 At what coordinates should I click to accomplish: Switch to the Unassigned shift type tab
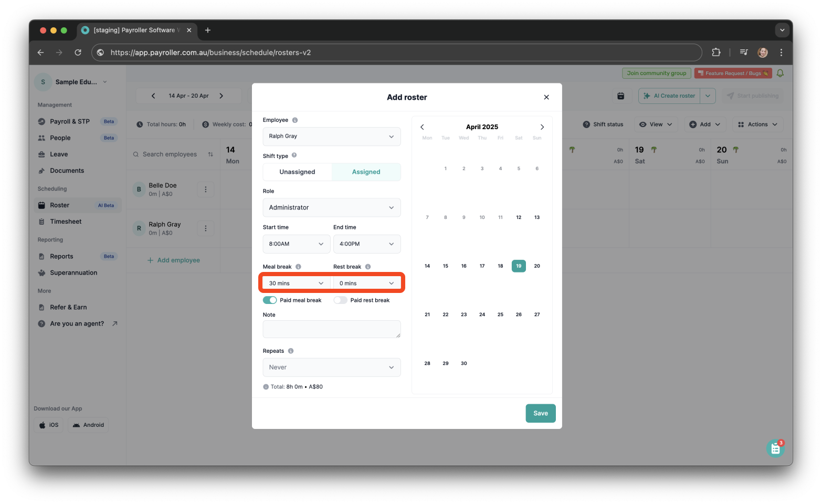pos(297,172)
